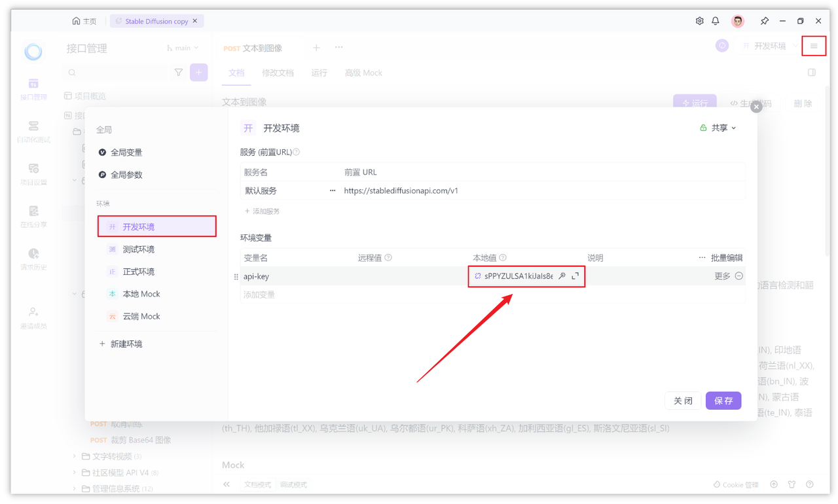
Task: Click the purple plus button beside filter
Action: pyautogui.click(x=199, y=73)
